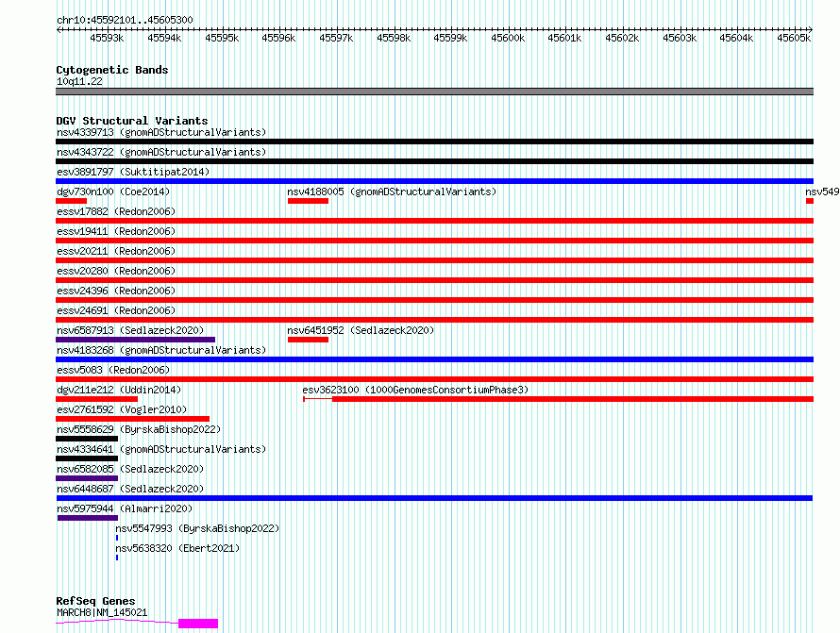The height and width of the screenshot is (633, 840).
Task: Open variant nsv5638320 (Ebert2021)
Action: click(177, 548)
